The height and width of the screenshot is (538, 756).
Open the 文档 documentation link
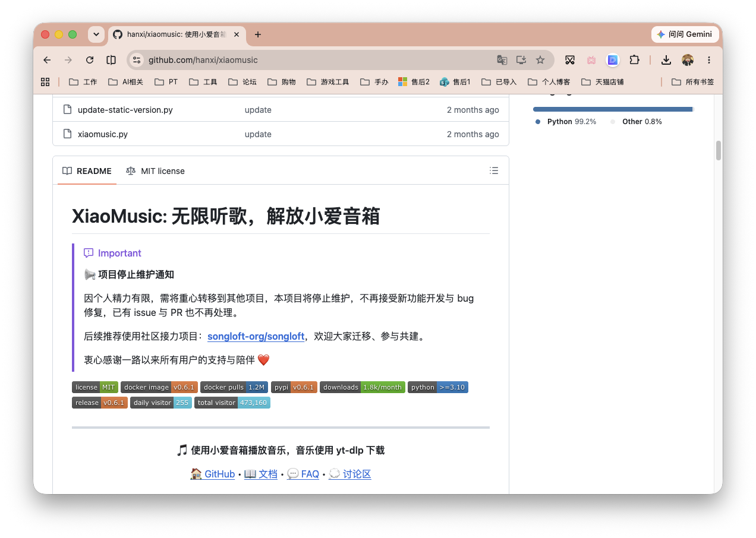260,474
